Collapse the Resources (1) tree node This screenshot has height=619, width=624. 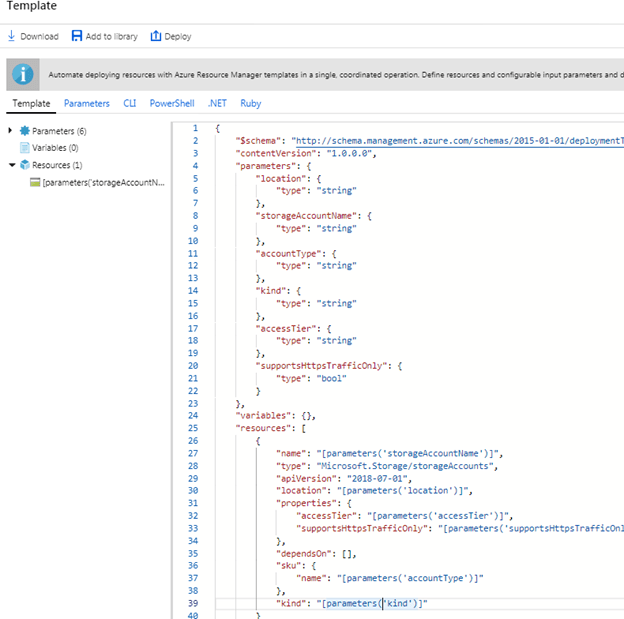click(x=11, y=165)
